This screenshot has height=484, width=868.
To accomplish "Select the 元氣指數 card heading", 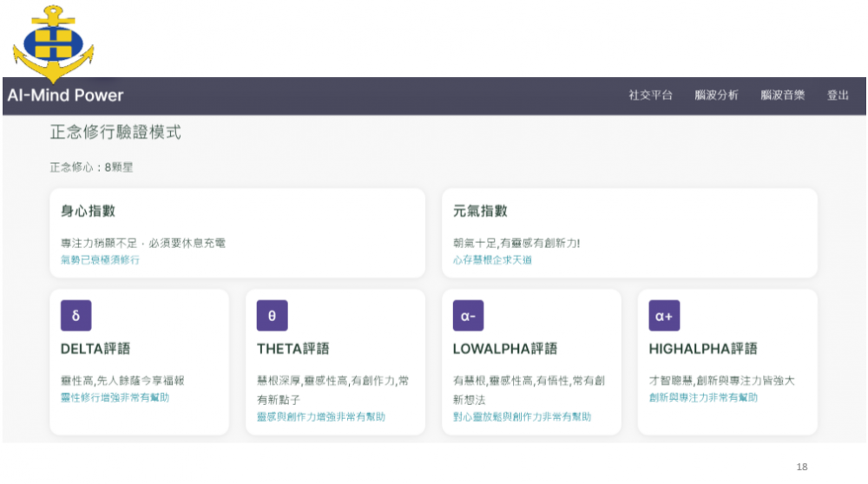I will pyautogui.click(x=480, y=211).
